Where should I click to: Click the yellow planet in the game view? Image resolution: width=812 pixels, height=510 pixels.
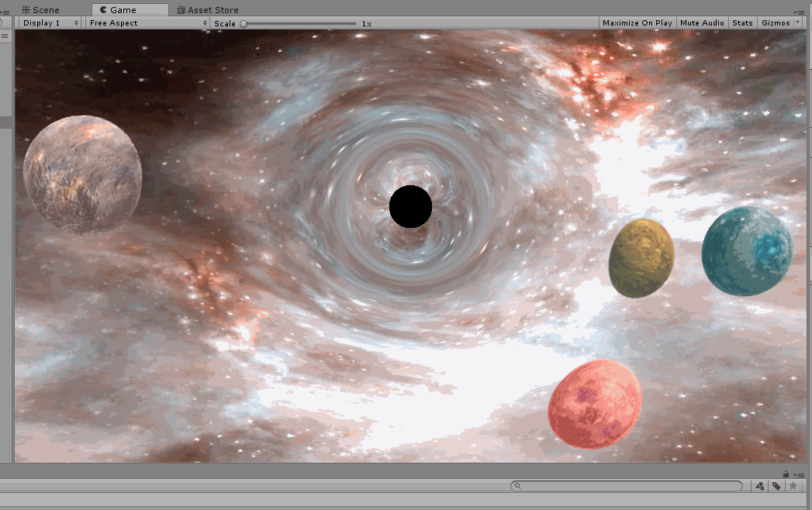click(x=641, y=258)
